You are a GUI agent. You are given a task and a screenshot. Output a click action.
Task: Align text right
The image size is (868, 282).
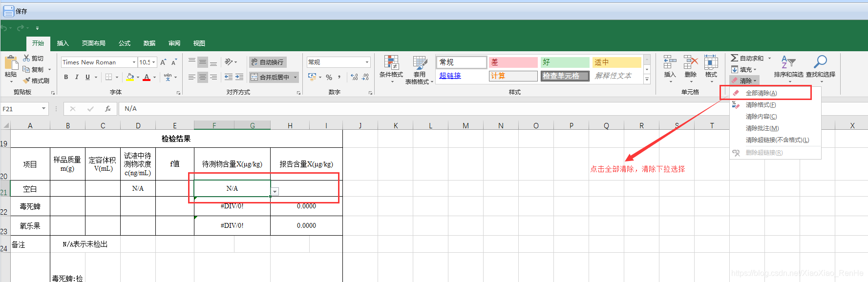tap(213, 77)
